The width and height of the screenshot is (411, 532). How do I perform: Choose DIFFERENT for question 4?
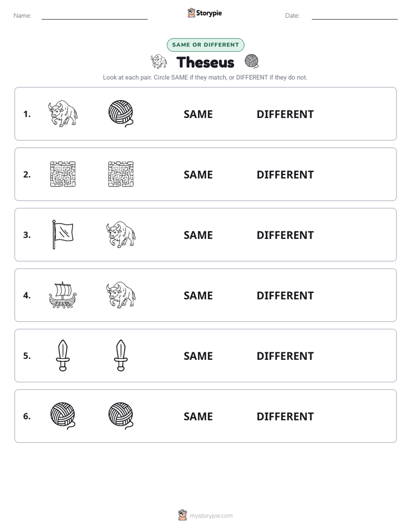coord(285,295)
